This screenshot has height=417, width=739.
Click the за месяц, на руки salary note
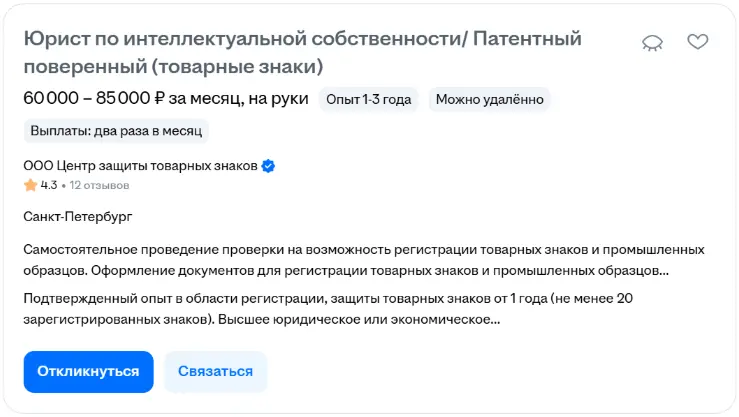coord(239,99)
